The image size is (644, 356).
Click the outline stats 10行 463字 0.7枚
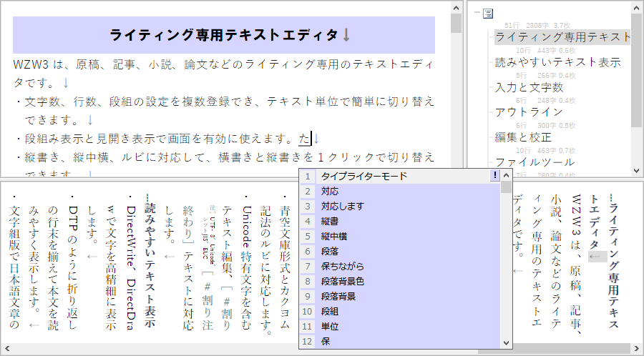click(545, 151)
